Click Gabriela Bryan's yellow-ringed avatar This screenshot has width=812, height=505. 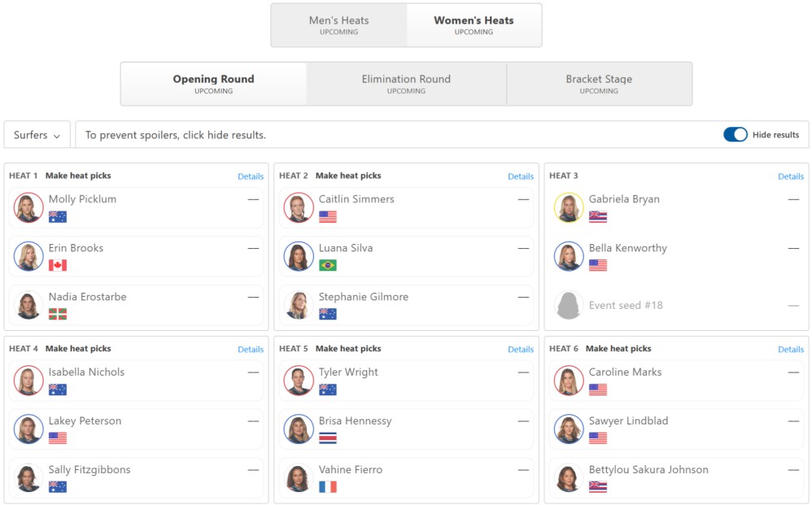(569, 207)
